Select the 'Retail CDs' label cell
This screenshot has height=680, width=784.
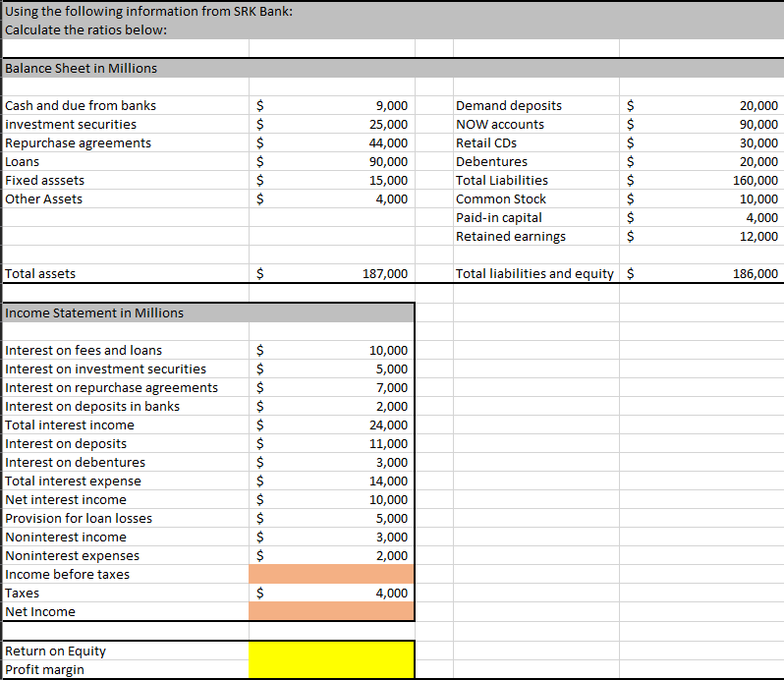[x=536, y=143]
